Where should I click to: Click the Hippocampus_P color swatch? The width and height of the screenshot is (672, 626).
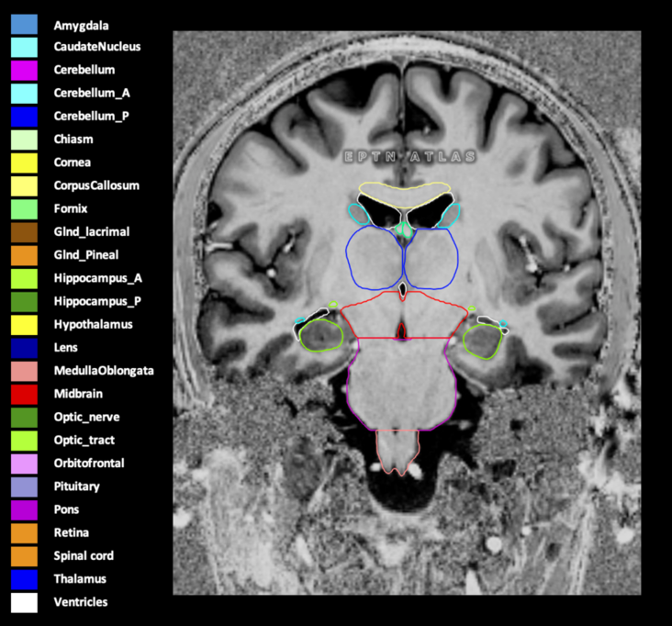click(x=24, y=302)
